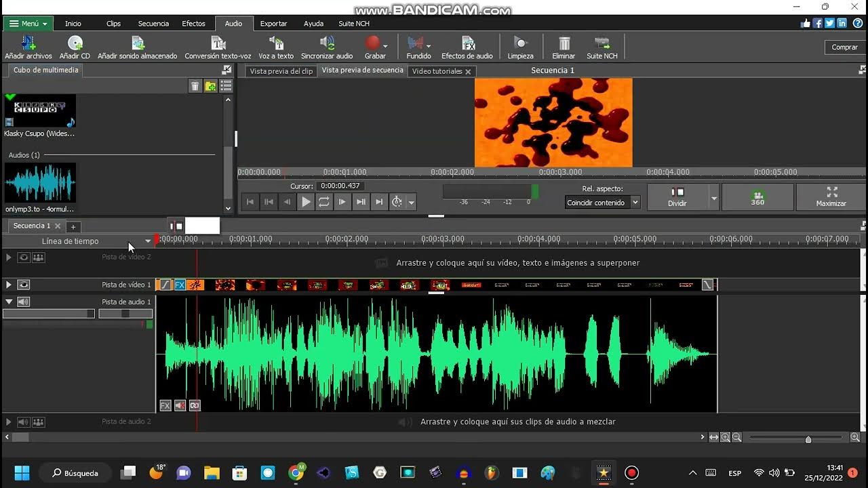
Task: Jump to the start of sequence
Action: [x=250, y=202]
